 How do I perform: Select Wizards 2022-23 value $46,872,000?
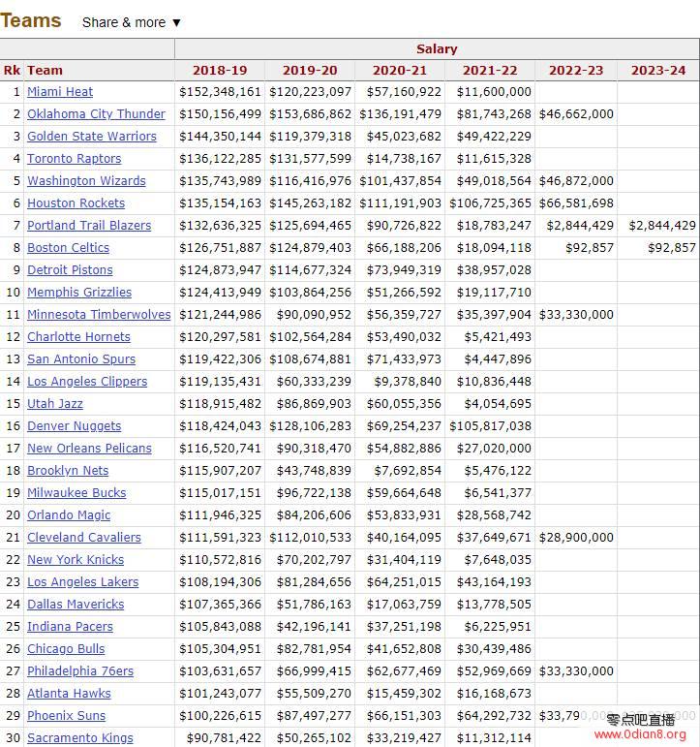pos(576,181)
